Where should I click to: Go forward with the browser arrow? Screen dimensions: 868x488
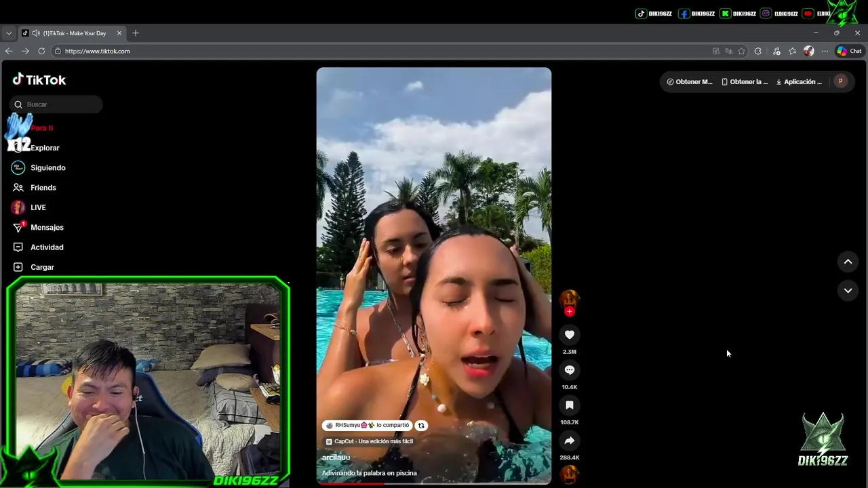(25, 51)
